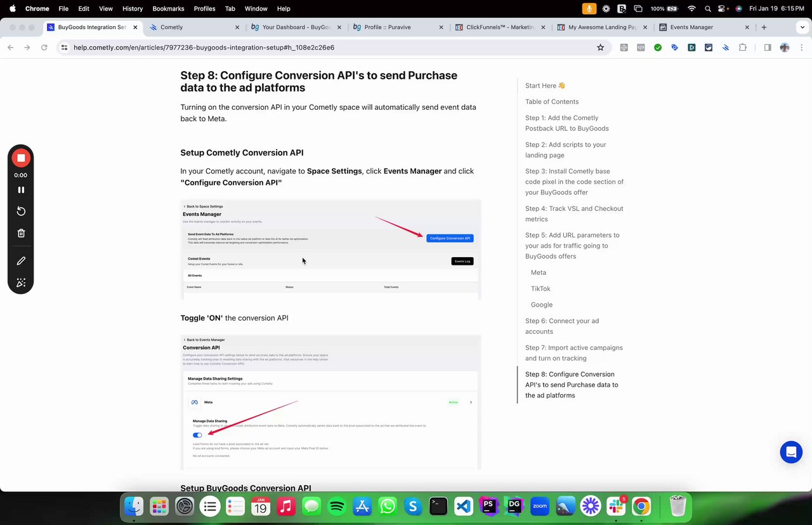Go to Step 5: Add URL parameters
Viewport: 812px width, 525px height.
pyautogui.click(x=572, y=246)
